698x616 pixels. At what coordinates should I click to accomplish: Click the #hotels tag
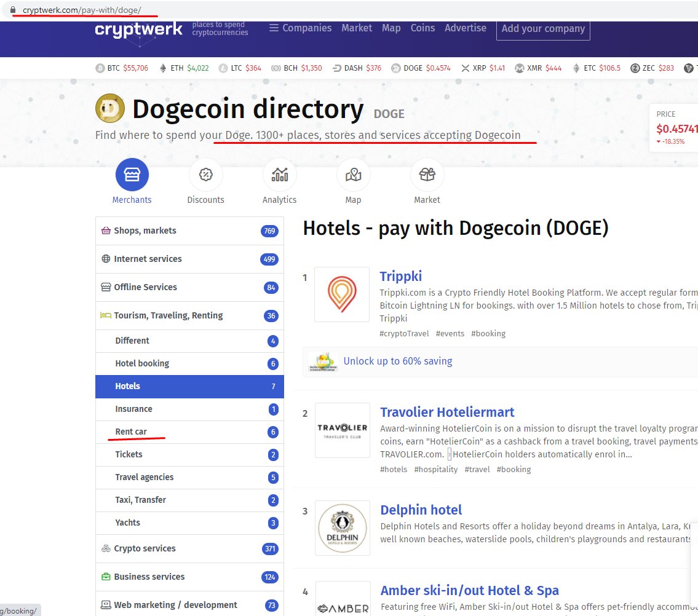coord(394,470)
